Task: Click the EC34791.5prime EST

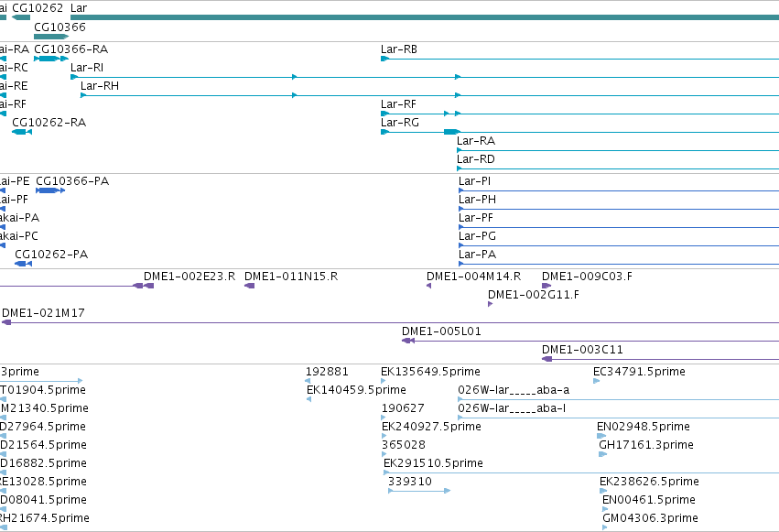Action: [x=596, y=381]
